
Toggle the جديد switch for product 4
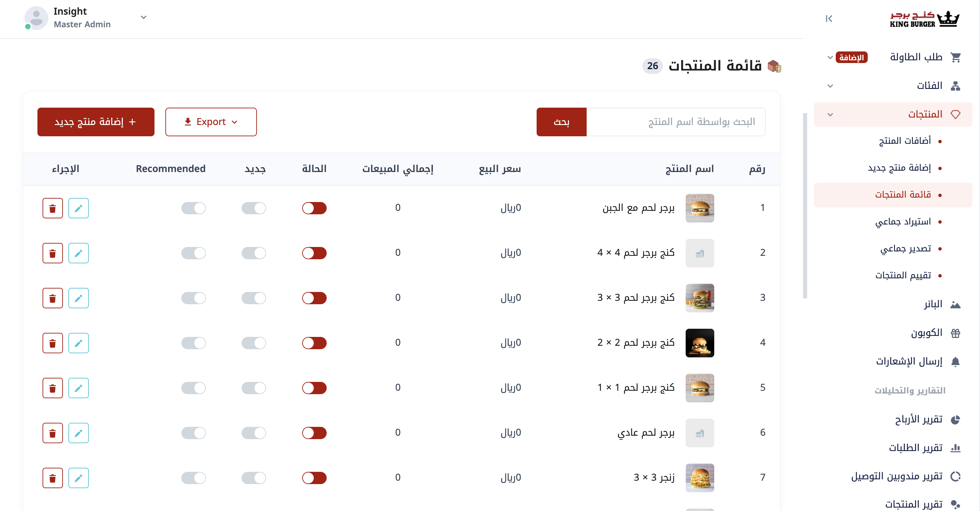254,343
